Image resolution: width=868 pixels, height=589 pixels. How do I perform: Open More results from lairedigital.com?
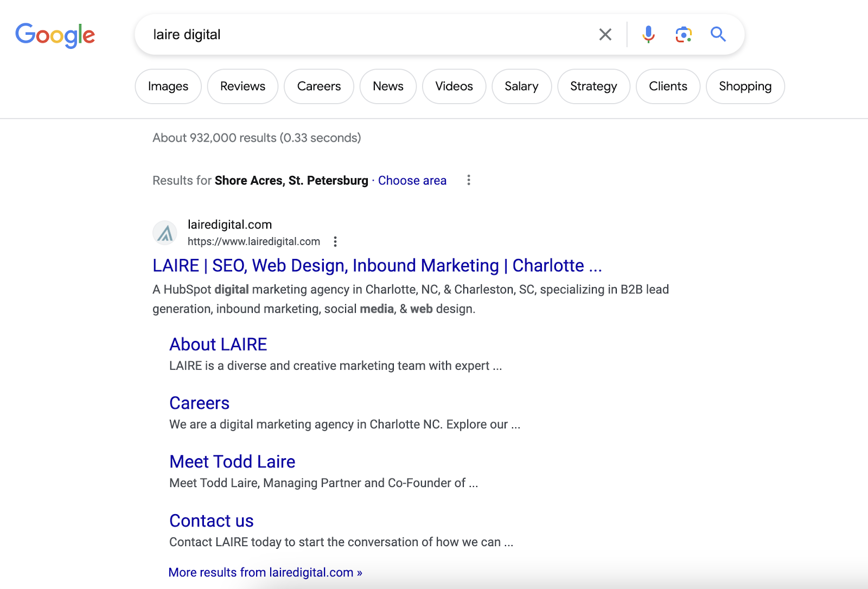click(x=265, y=572)
